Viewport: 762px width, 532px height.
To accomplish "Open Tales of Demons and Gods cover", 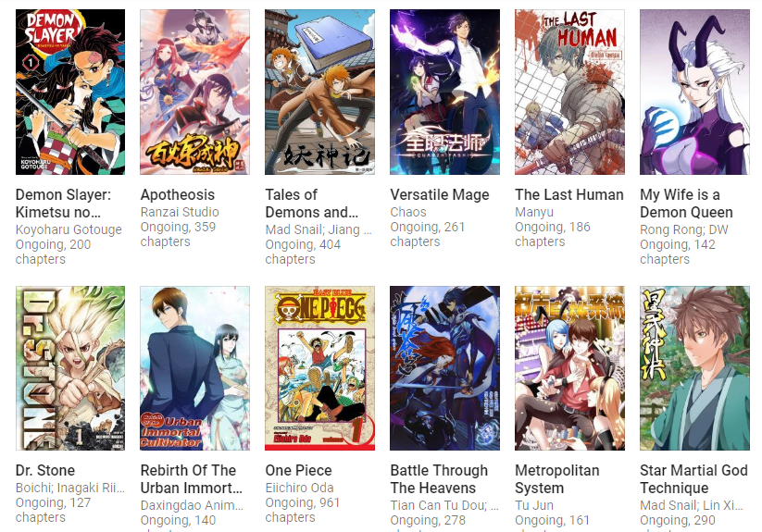I will (319, 92).
